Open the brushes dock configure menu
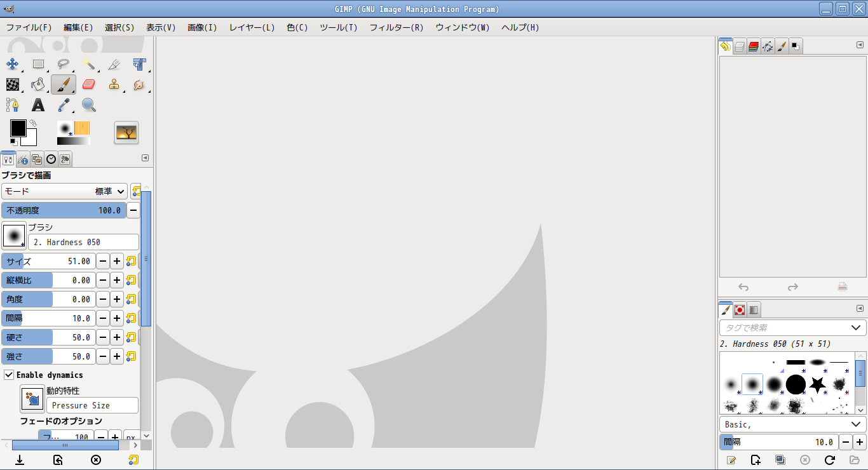 pos(860,309)
